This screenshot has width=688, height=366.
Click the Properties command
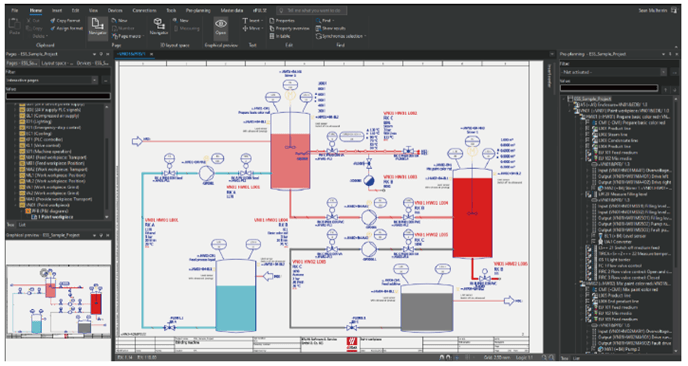coord(282,20)
